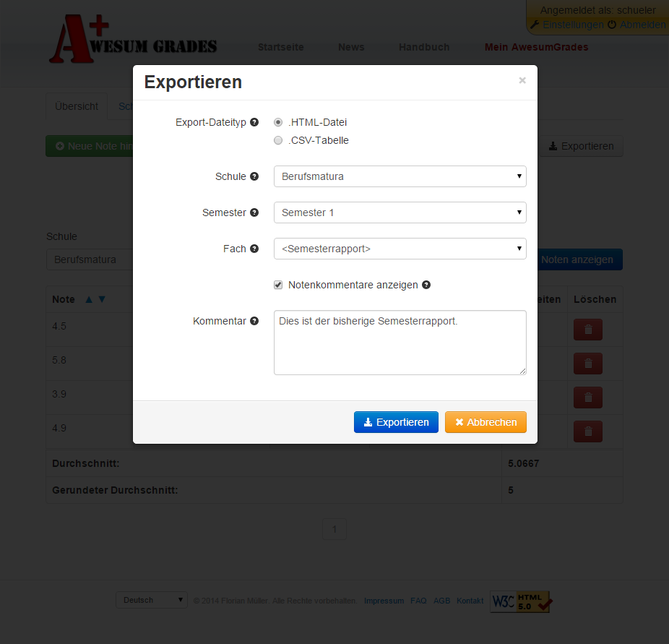
Task: Click help icon beside Schule label
Action: click(254, 176)
